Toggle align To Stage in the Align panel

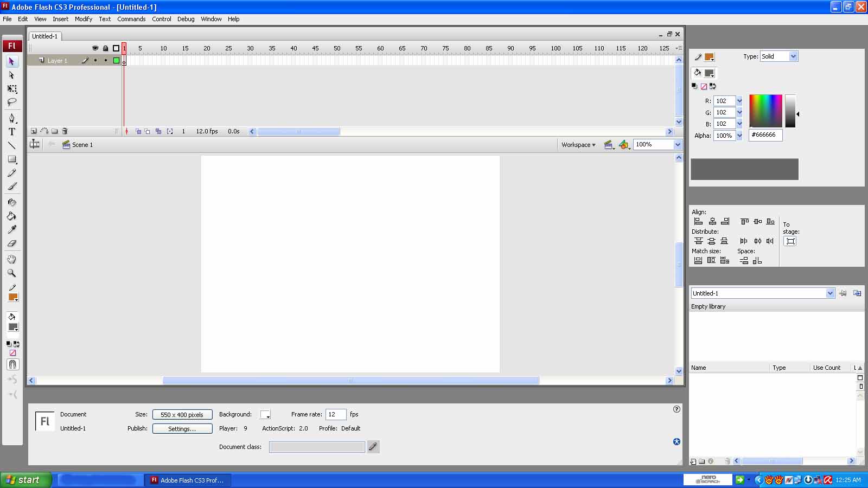(x=789, y=241)
